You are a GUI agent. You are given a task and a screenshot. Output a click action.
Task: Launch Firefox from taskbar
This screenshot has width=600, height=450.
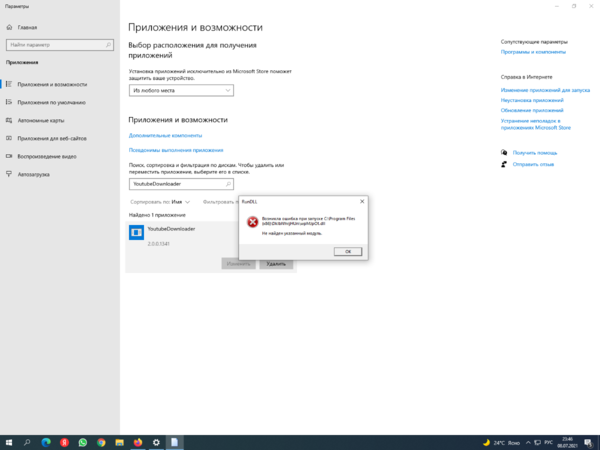click(138, 443)
